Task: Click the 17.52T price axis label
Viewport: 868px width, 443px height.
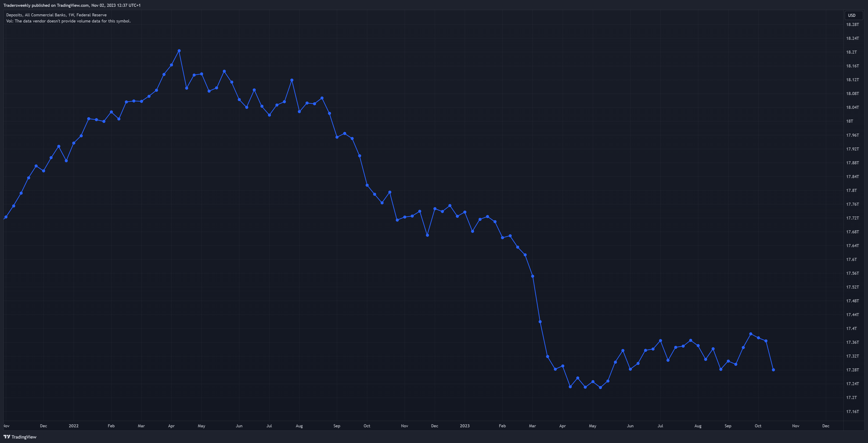Action: (x=853, y=287)
